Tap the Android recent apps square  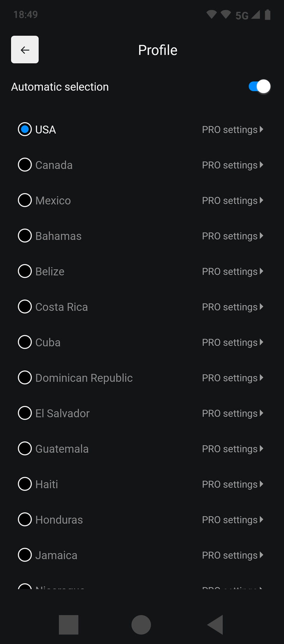[68, 625]
